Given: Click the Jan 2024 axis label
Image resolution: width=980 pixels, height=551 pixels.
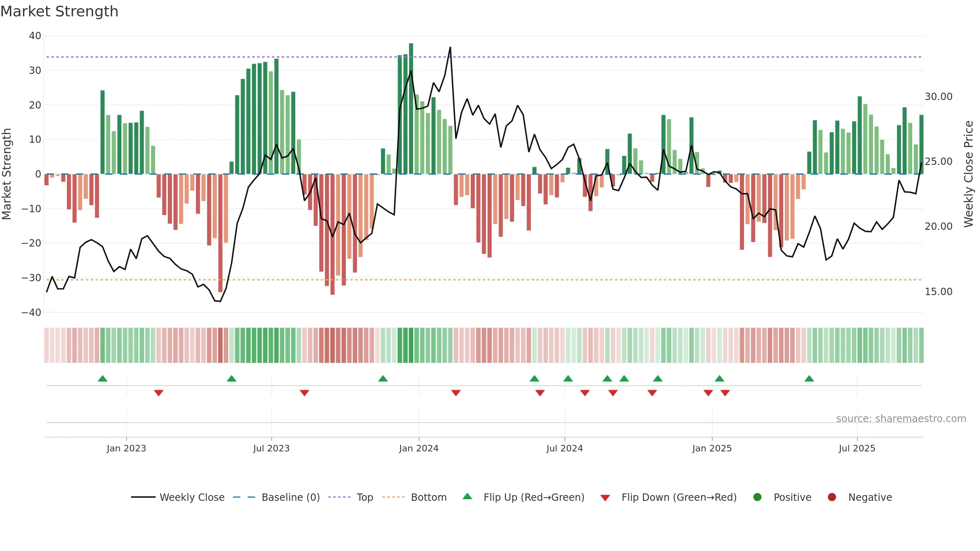Looking at the screenshot, I should [x=419, y=448].
